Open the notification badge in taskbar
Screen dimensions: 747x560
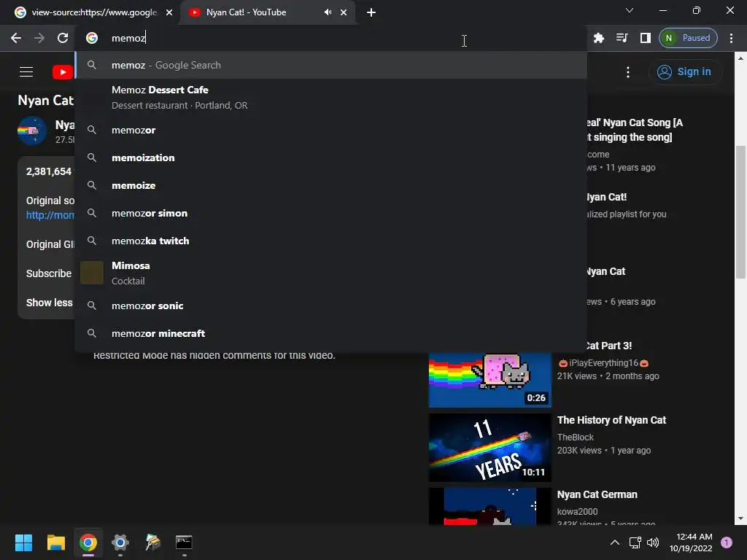(x=727, y=542)
